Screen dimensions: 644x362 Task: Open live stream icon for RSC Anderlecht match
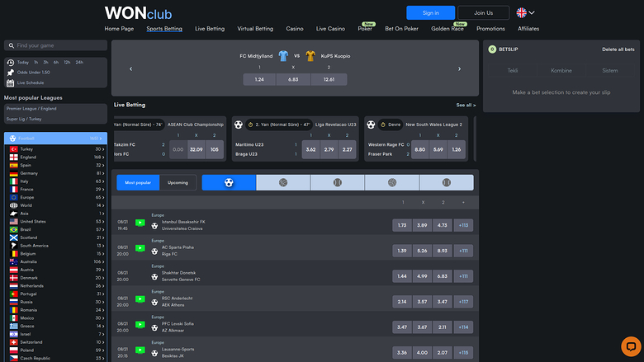coord(140,299)
